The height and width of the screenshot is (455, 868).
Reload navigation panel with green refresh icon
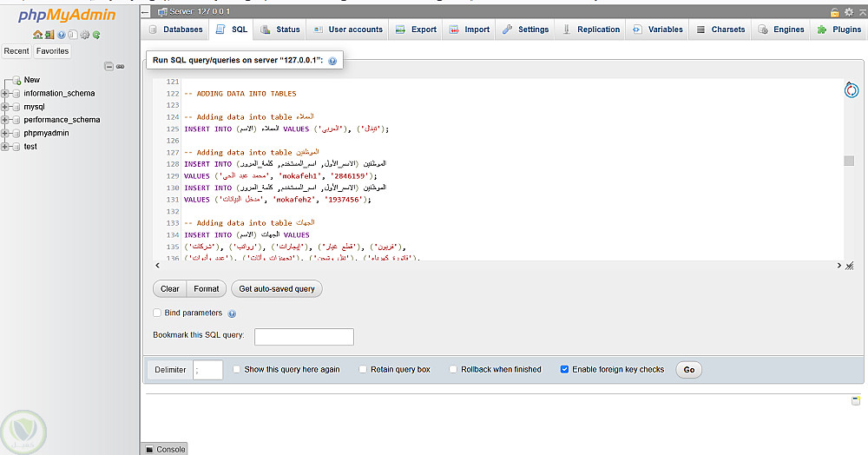pos(96,35)
